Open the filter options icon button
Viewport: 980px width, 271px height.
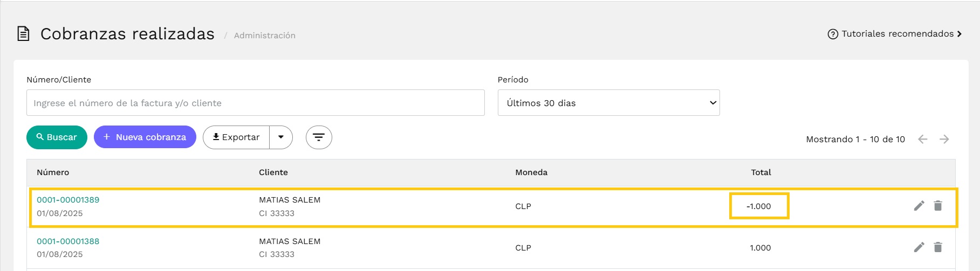pyautogui.click(x=319, y=137)
